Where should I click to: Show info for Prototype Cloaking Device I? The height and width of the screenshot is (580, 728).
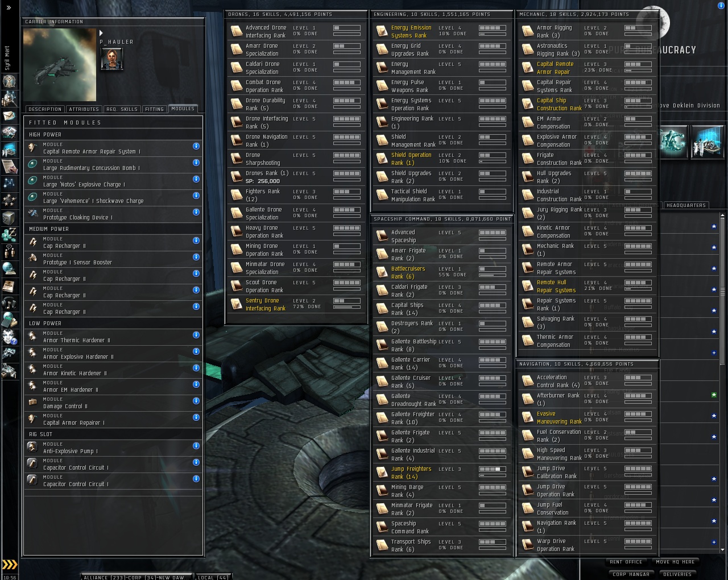(196, 212)
